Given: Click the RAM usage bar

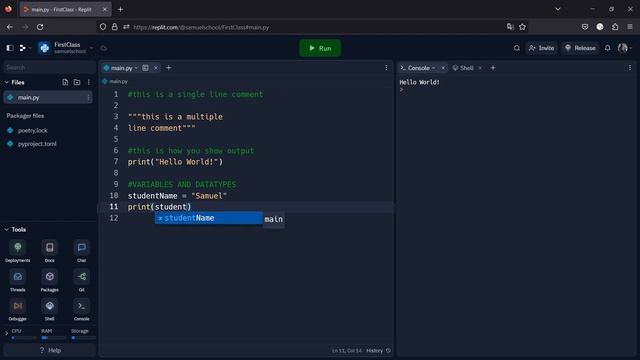Looking at the screenshot, I should tap(53, 338).
